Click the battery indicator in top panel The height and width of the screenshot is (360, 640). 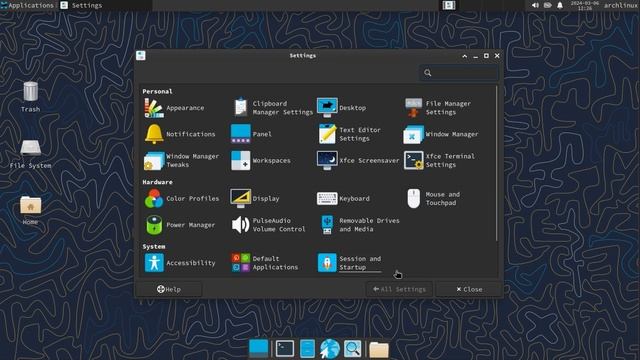[548, 5]
